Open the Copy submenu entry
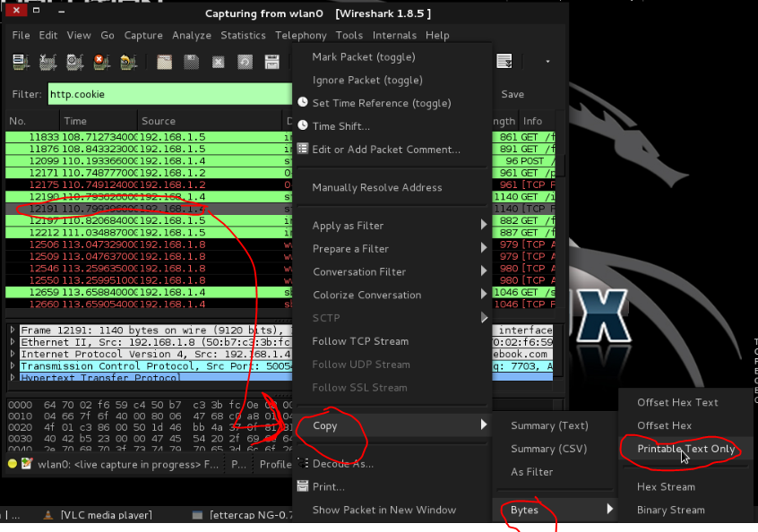 coord(392,425)
